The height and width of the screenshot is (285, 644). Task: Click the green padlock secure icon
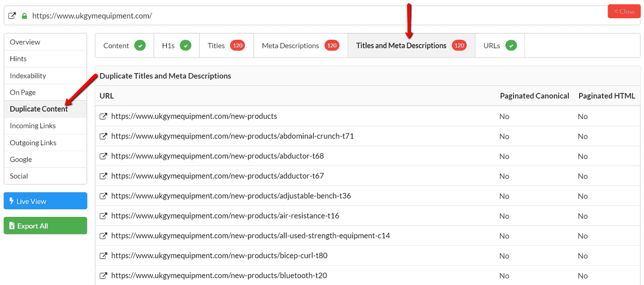click(24, 16)
